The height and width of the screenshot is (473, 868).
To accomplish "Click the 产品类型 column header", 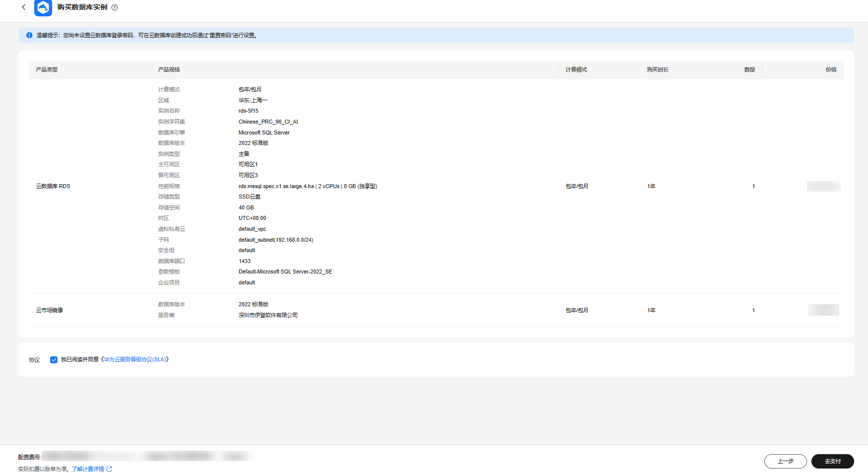I will pyautogui.click(x=47, y=69).
